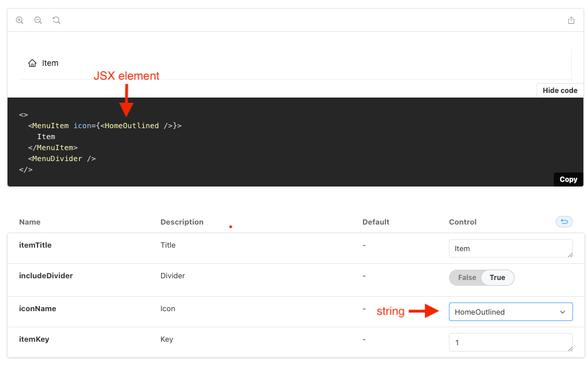Click the Icon description cell
The width and height of the screenshot is (588, 366).
(167, 309)
